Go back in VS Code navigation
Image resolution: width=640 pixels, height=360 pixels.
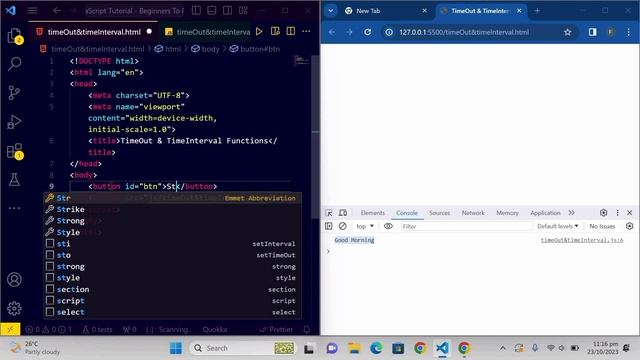(x=57, y=11)
